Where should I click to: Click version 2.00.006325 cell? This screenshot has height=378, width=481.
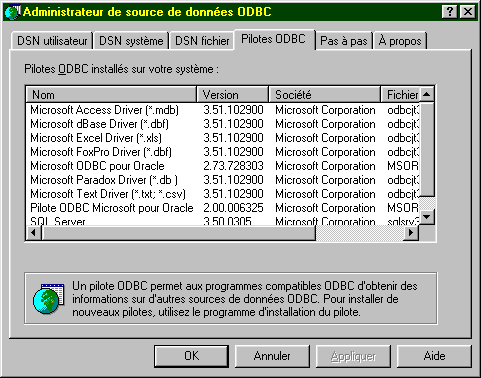tap(233, 208)
